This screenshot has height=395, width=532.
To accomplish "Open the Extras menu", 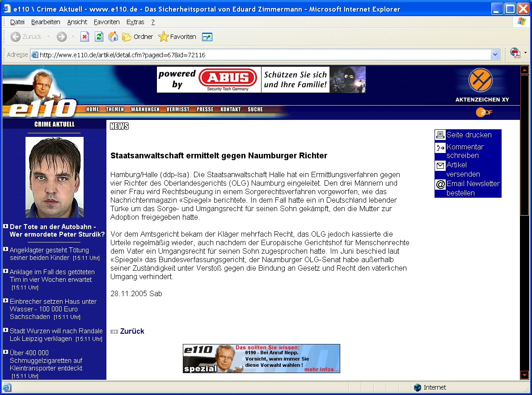I will 135,22.
